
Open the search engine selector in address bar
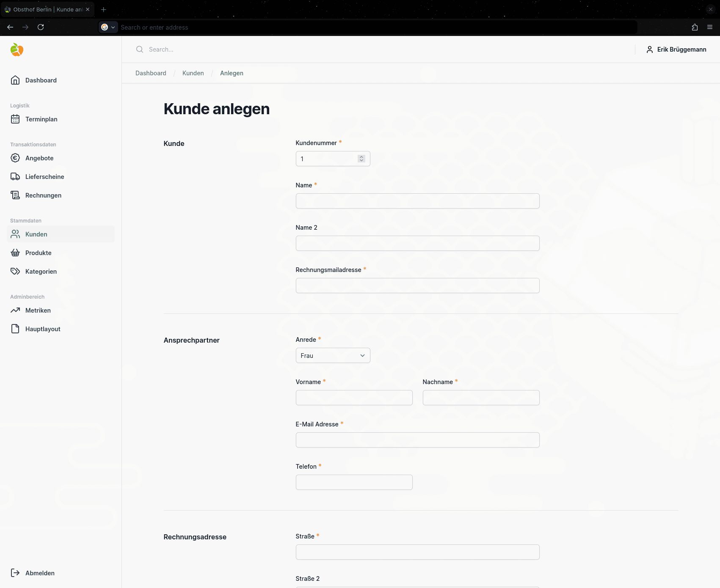tap(108, 27)
